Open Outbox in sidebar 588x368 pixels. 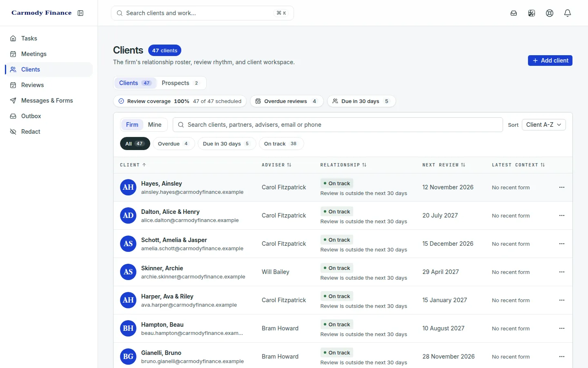pos(49,116)
